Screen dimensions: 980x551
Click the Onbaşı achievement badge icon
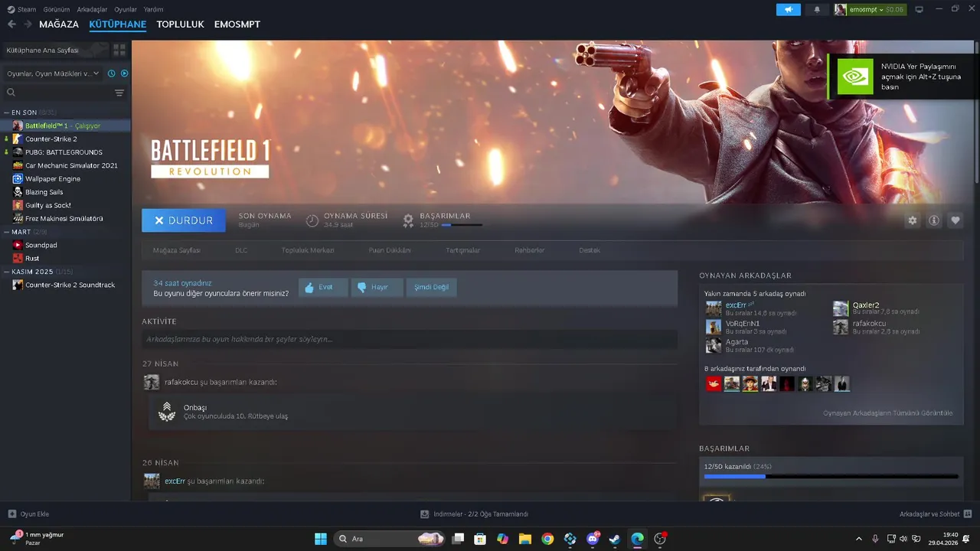tap(166, 412)
